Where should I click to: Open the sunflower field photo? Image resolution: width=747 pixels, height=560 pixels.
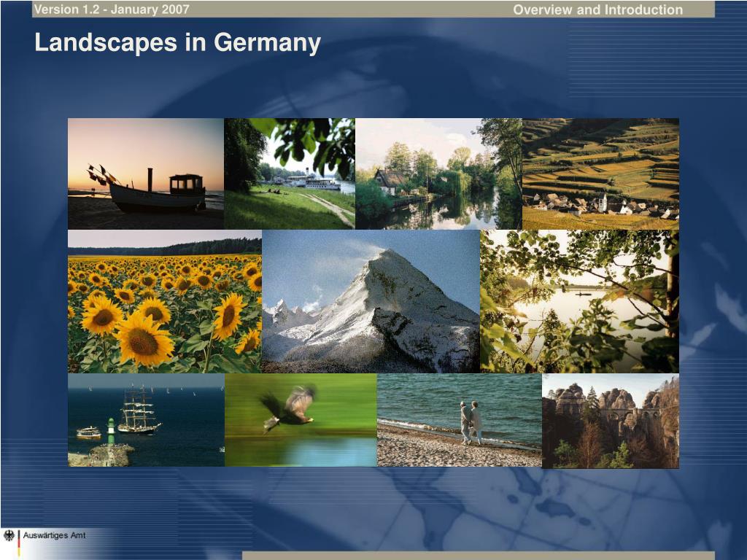[x=164, y=301]
